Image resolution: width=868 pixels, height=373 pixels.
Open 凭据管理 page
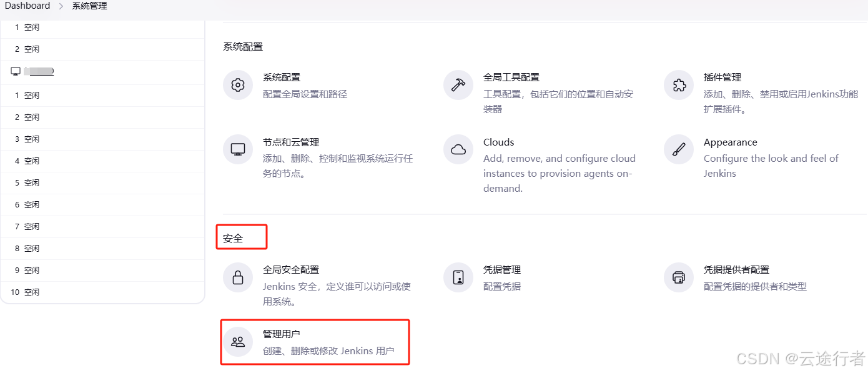tap(502, 270)
